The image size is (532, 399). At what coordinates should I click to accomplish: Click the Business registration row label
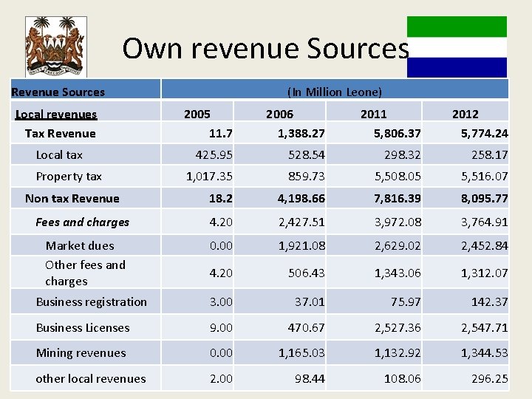coord(92,301)
